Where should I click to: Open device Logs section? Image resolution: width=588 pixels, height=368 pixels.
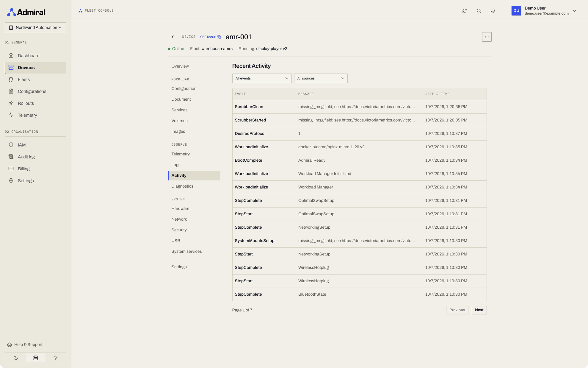(194, 165)
